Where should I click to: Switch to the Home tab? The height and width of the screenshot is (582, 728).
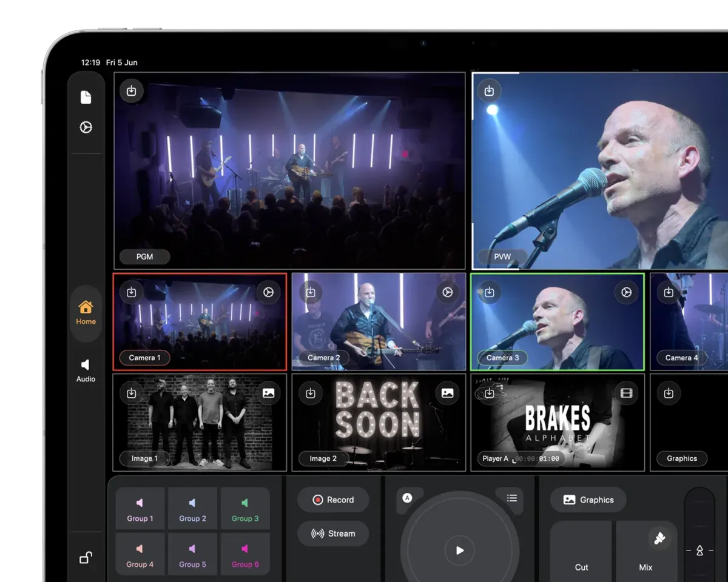(x=86, y=313)
